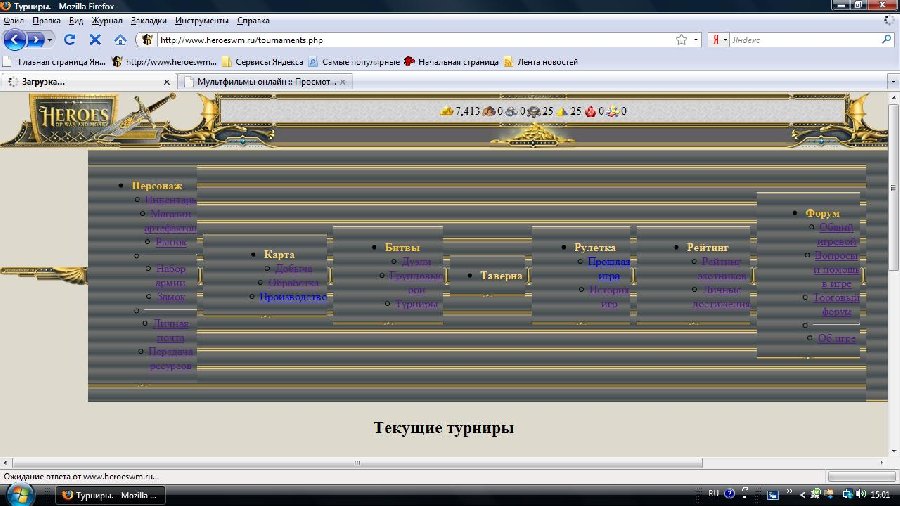The image size is (900, 506).
Task: Click the taskbar clock showing 15:01
Action: 880,494
